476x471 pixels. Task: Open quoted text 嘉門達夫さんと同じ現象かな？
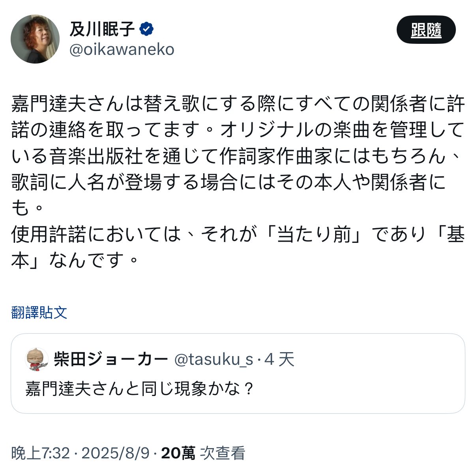[x=139, y=388]
